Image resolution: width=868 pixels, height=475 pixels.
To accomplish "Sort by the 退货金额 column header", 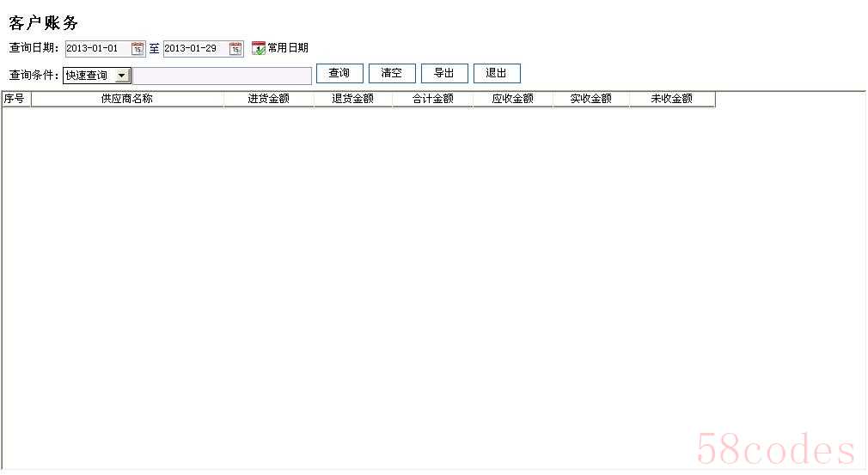I will coord(353,99).
